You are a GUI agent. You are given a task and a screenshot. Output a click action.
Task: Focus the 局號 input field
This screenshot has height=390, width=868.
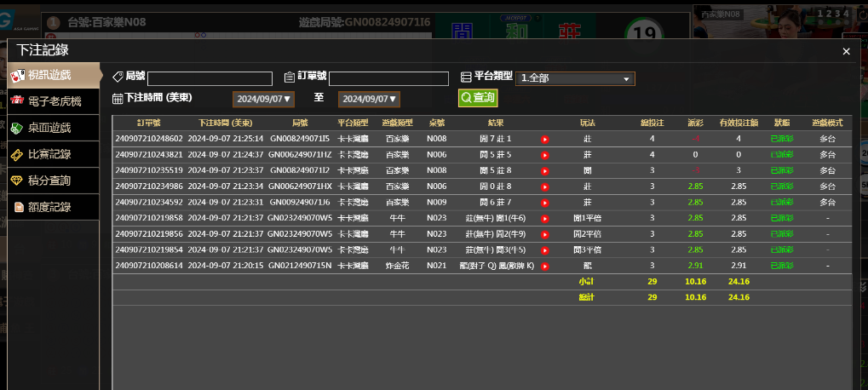210,78
